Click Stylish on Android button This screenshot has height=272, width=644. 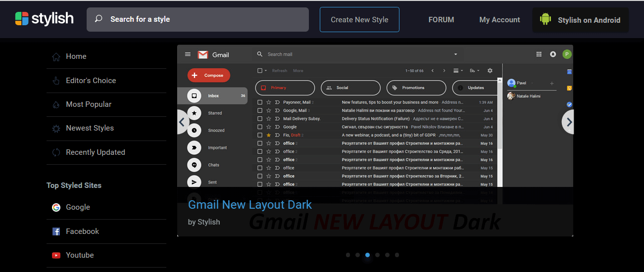pos(581,20)
